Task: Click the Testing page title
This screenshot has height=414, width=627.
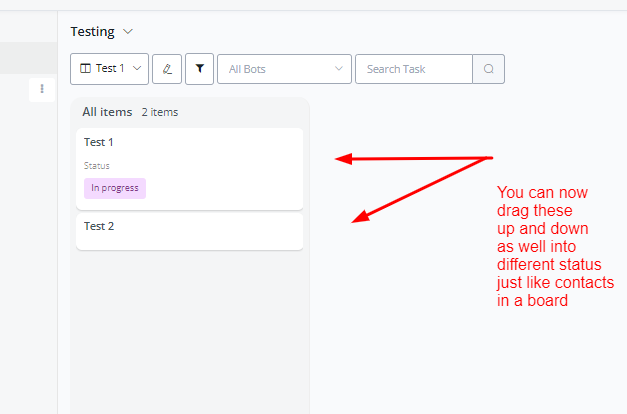Action: tap(92, 33)
